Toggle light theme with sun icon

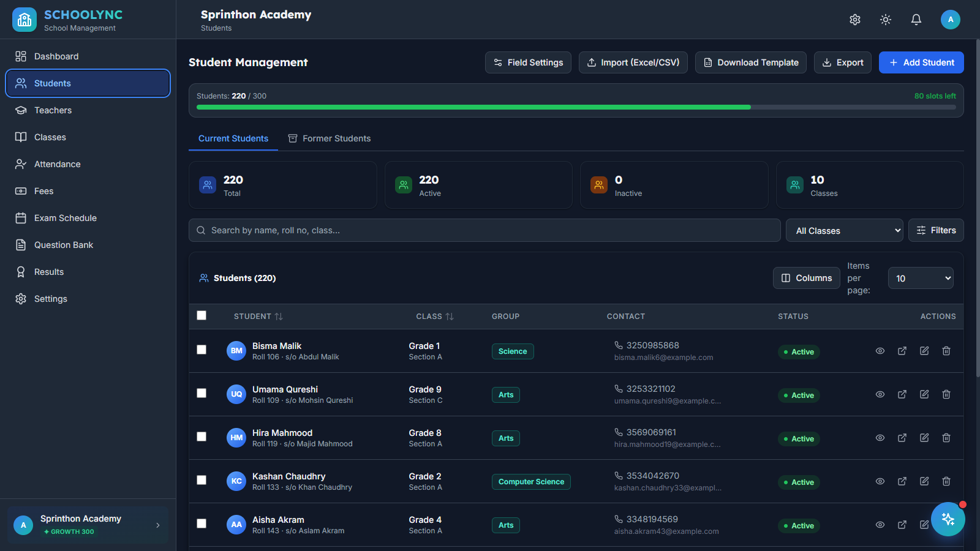(886, 20)
